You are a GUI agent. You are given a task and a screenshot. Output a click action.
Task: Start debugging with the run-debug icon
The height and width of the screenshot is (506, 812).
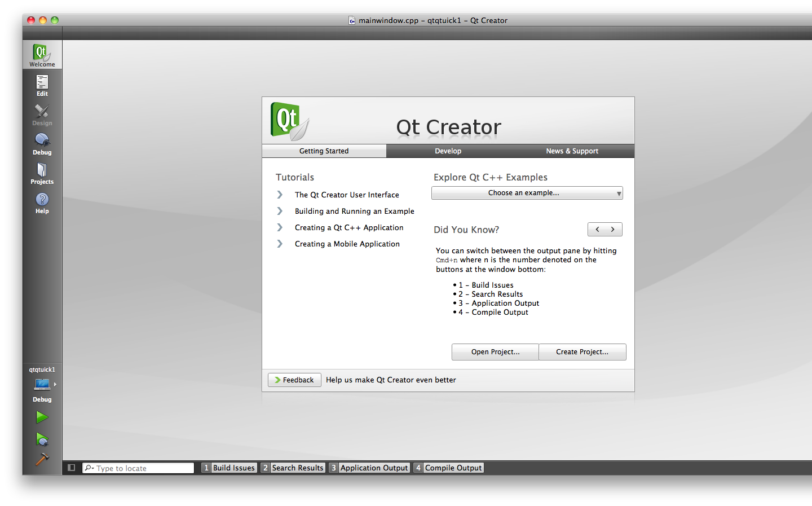click(42, 439)
